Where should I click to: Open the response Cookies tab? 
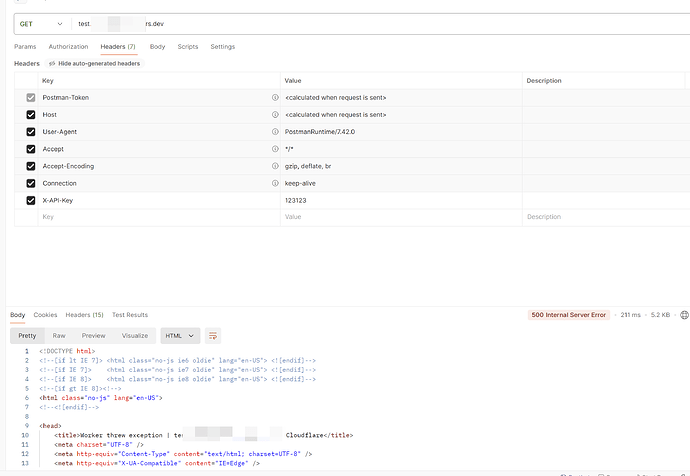point(45,315)
